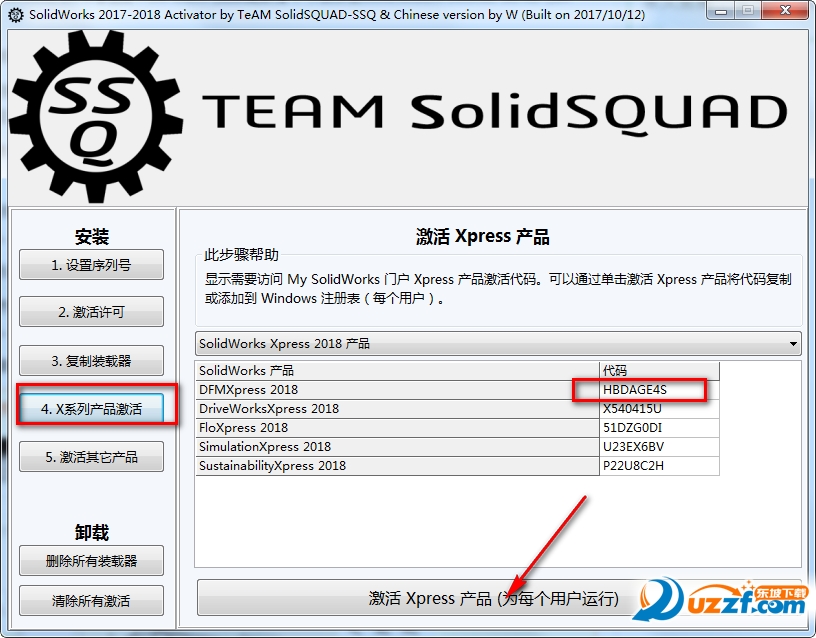Click '删除所有装载器' uninstall button
The height and width of the screenshot is (638, 816).
tap(92, 560)
